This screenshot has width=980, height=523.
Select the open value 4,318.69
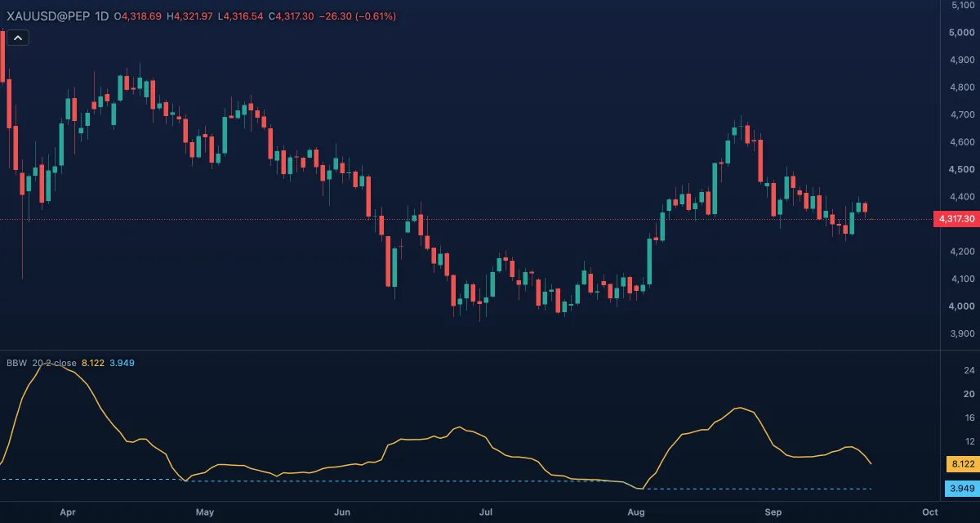coord(141,16)
